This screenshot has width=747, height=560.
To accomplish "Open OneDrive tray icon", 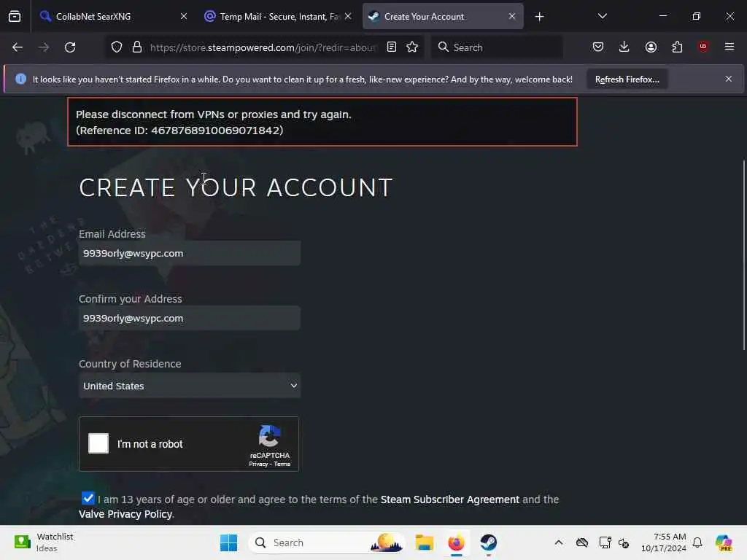I will pyautogui.click(x=582, y=542).
